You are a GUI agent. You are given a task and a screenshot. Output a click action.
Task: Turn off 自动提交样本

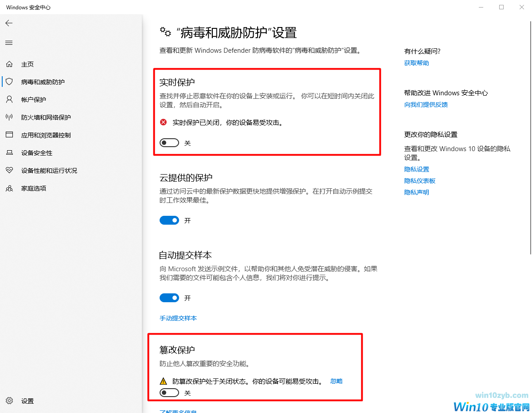169,298
